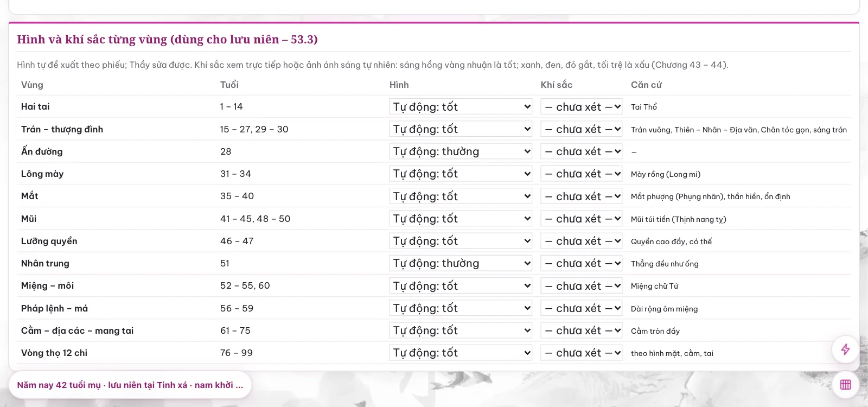Open Khí sắc dropdown for Vòng thọ 12 chi
Viewport: 868px width, 407px height.
(581, 353)
